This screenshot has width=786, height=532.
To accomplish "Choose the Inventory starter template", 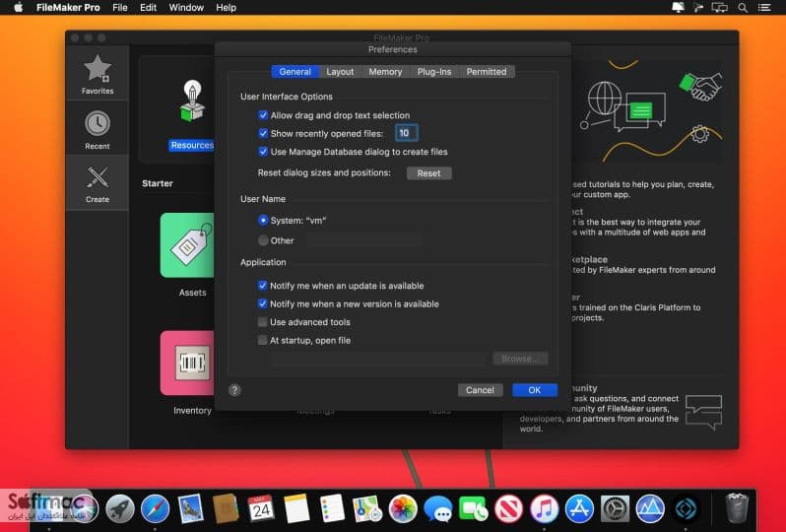I will [x=187, y=363].
